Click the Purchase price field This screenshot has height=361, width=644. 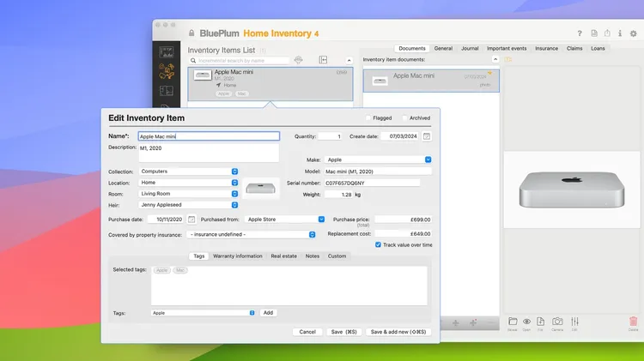403,220
